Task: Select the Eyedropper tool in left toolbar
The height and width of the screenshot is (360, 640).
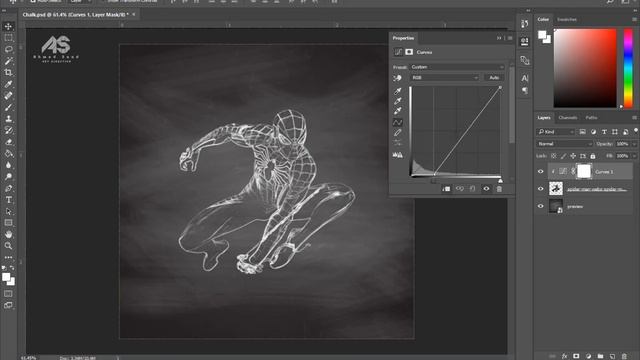Action: (x=8, y=84)
